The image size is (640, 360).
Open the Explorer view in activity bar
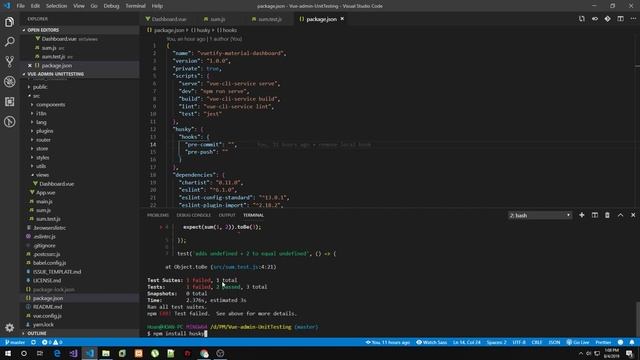[x=9, y=22]
